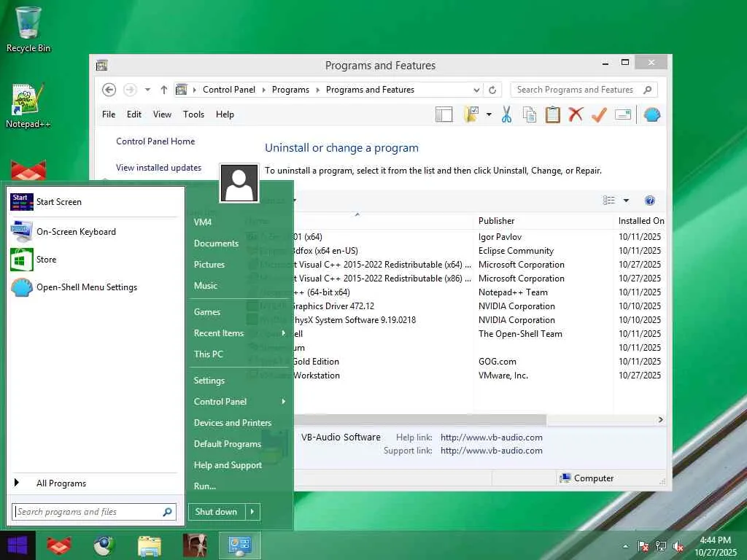Click the Up one level arrow
747x560 pixels.
164,90
